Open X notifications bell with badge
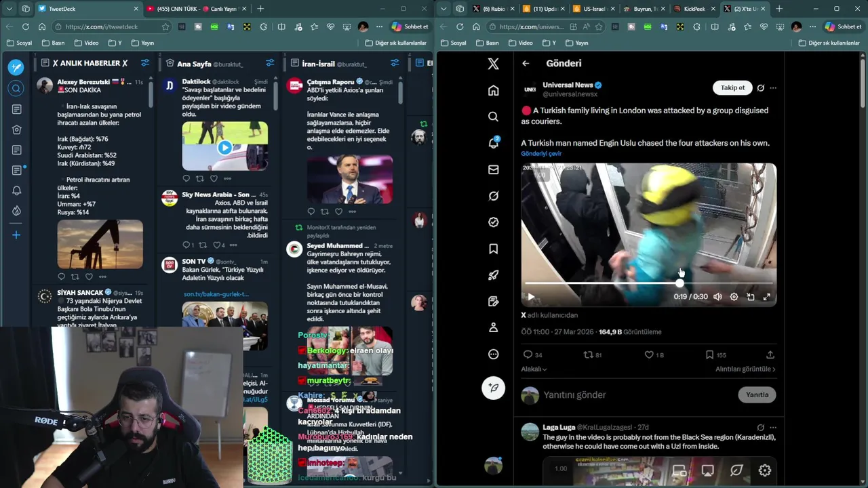Image resolution: width=868 pixels, height=488 pixels. (493, 143)
